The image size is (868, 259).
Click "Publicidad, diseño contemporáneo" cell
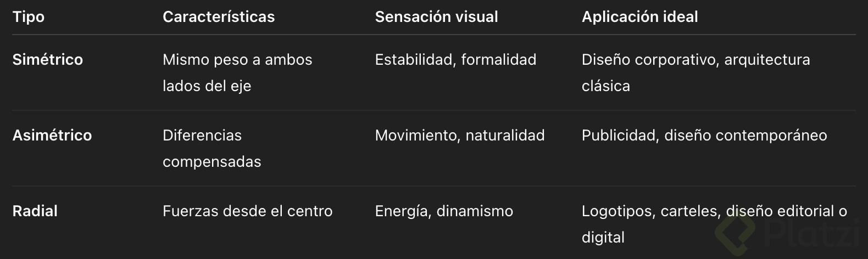point(704,136)
